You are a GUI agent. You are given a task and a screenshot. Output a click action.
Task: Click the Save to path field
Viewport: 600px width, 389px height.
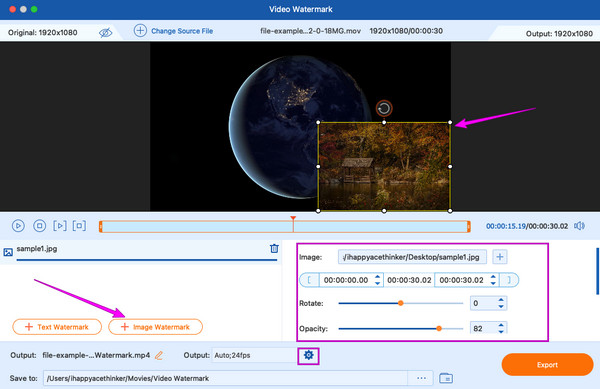tap(225, 378)
